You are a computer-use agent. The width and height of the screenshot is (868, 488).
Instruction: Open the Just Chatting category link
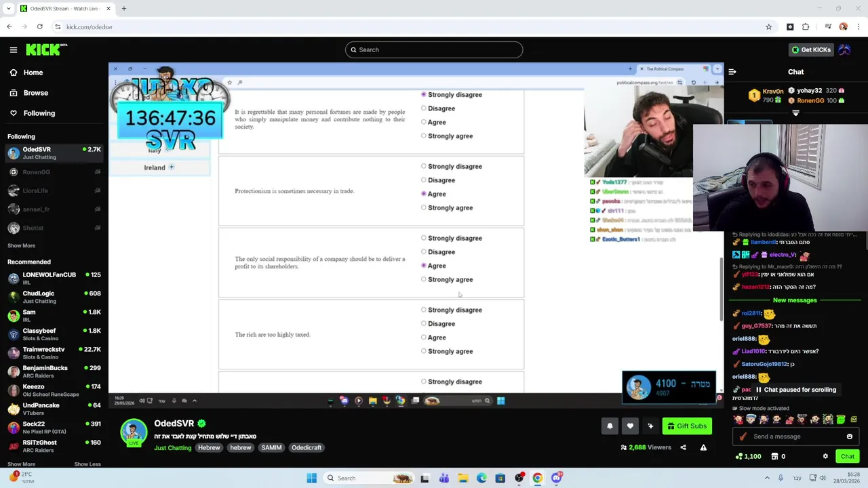(x=172, y=447)
